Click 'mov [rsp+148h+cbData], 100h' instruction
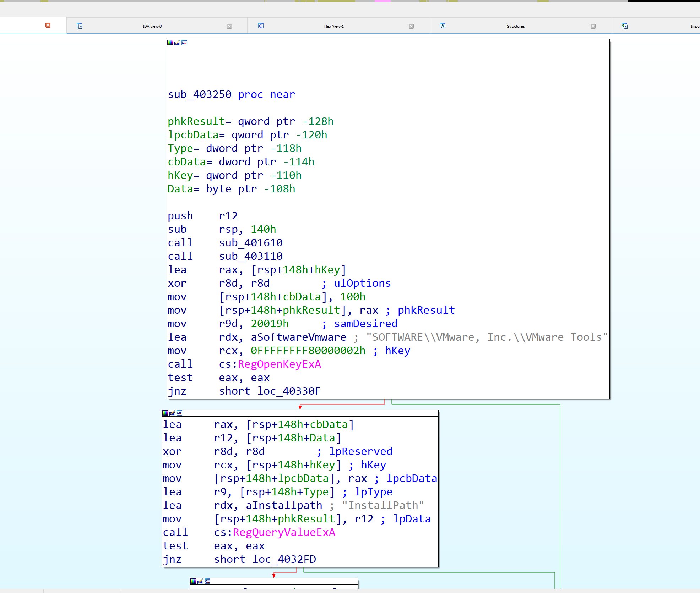 [x=267, y=297]
